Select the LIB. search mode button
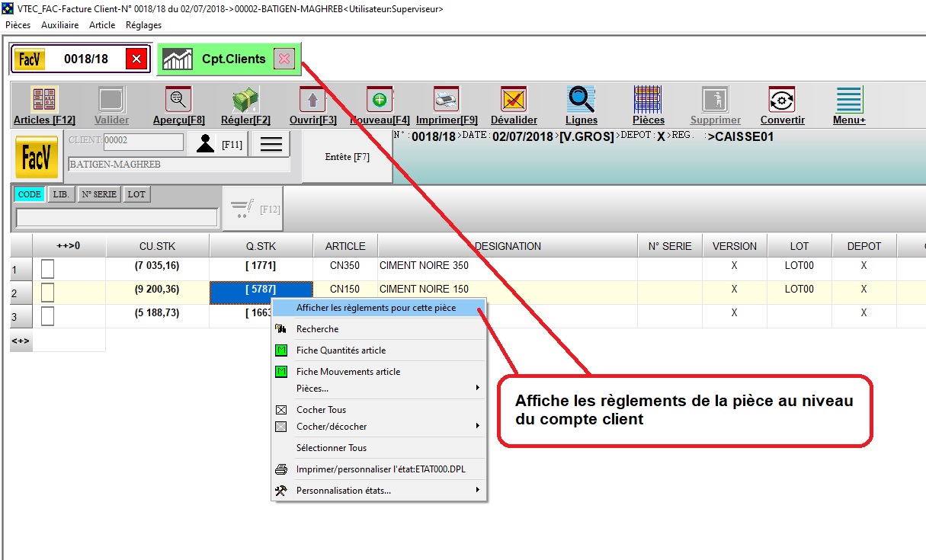The image size is (926, 560). pyautogui.click(x=61, y=194)
